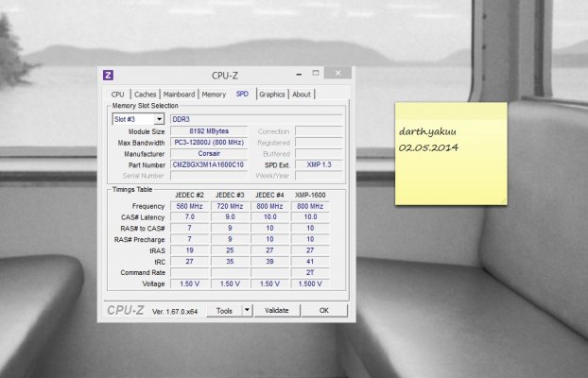
Task: Click the XMP-1600 column header
Action: [310, 195]
